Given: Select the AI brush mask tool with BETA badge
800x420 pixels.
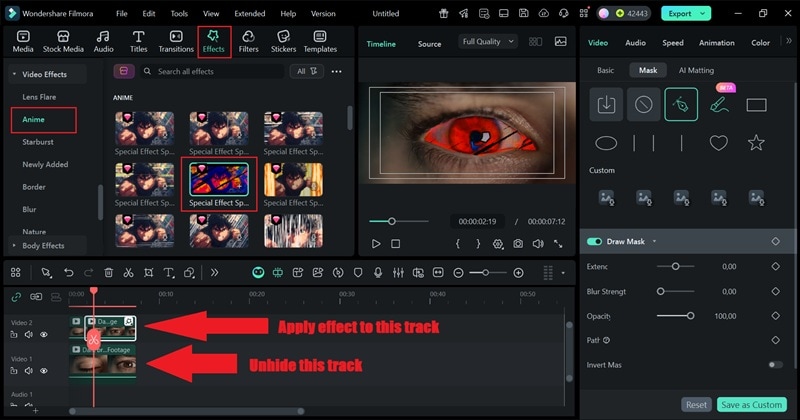Looking at the screenshot, I should 719,105.
